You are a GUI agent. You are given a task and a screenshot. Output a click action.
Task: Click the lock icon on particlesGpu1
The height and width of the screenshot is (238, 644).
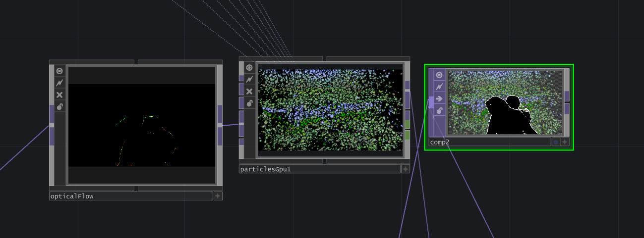(249, 103)
